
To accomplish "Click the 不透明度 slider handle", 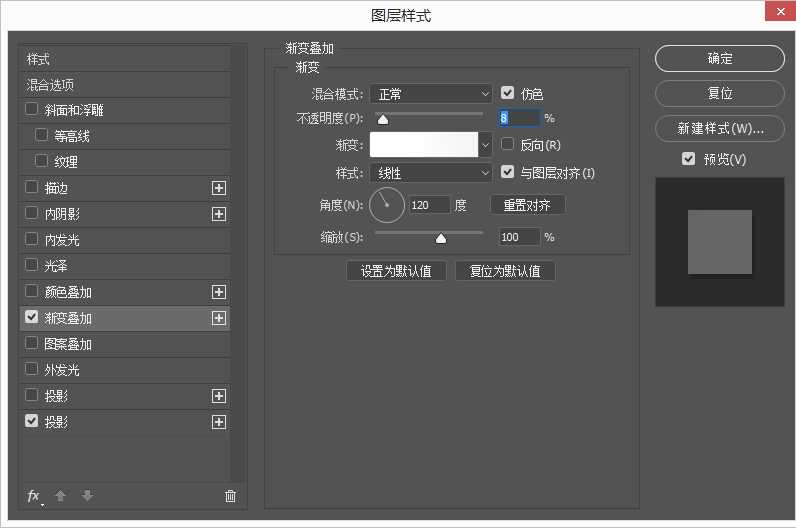I will (382, 119).
